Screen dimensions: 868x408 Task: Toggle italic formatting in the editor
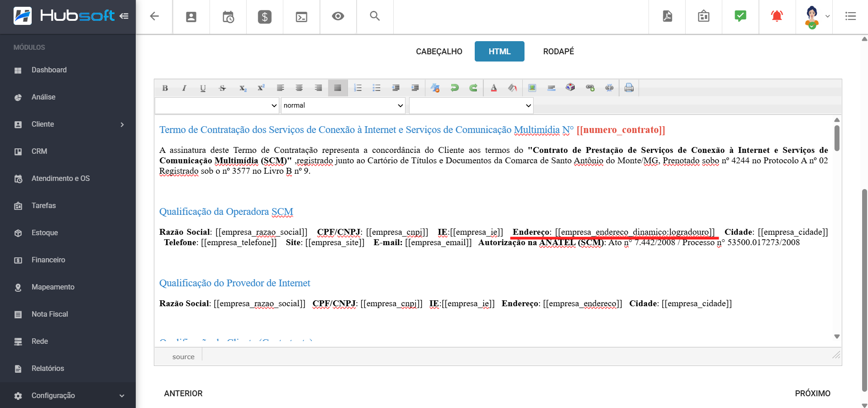(184, 88)
